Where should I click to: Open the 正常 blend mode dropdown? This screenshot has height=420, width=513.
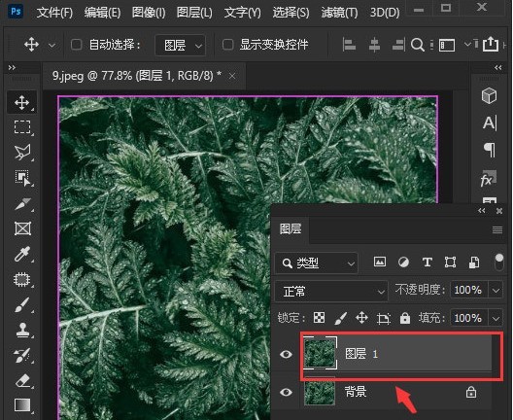tap(331, 291)
